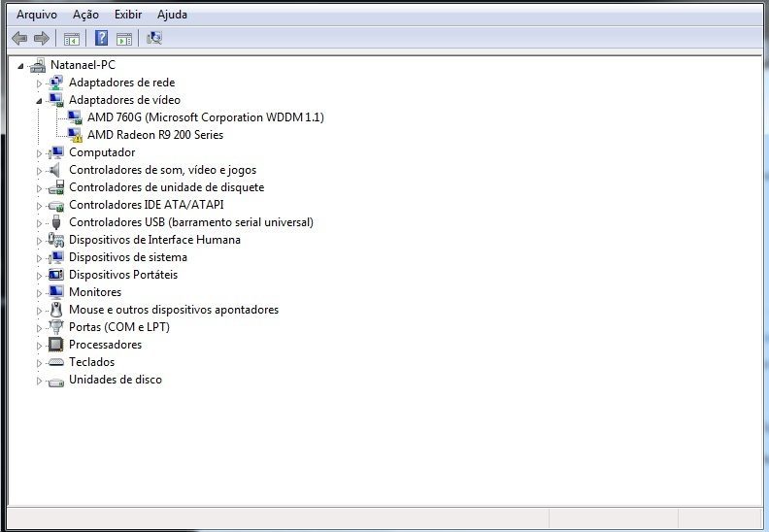
Task: Expand Mouse e outros dispositivos apontadores
Action: 39,311
